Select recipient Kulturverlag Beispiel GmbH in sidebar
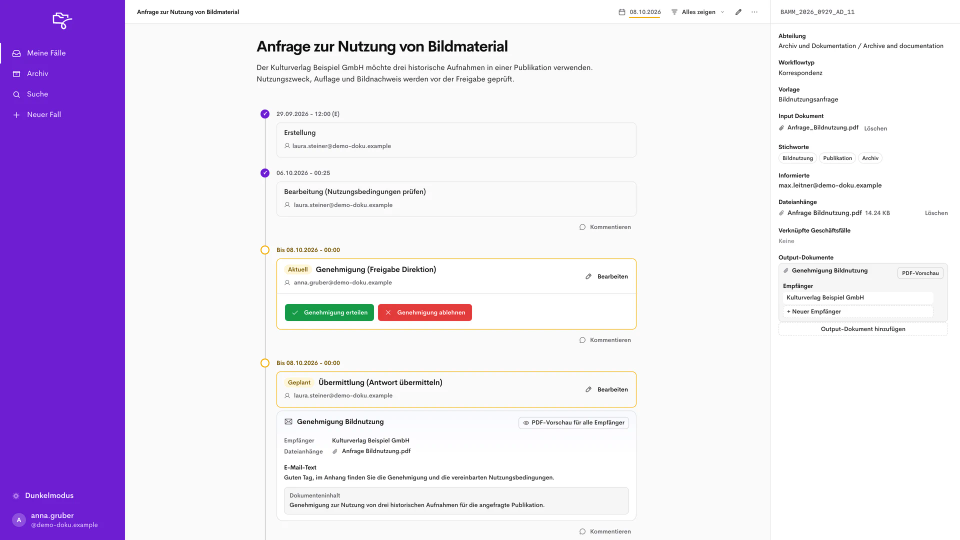The height and width of the screenshot is (540, 960). pyautogui.click(x=857, y=298)
